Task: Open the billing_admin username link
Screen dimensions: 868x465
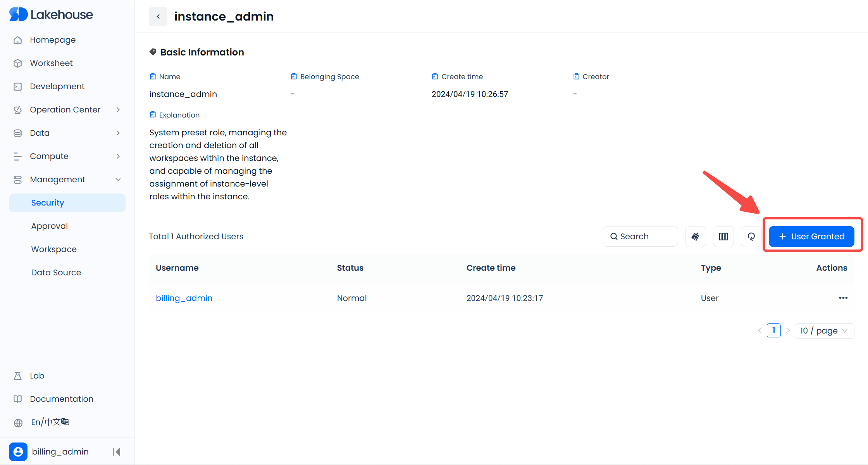Action: [184, 298]
